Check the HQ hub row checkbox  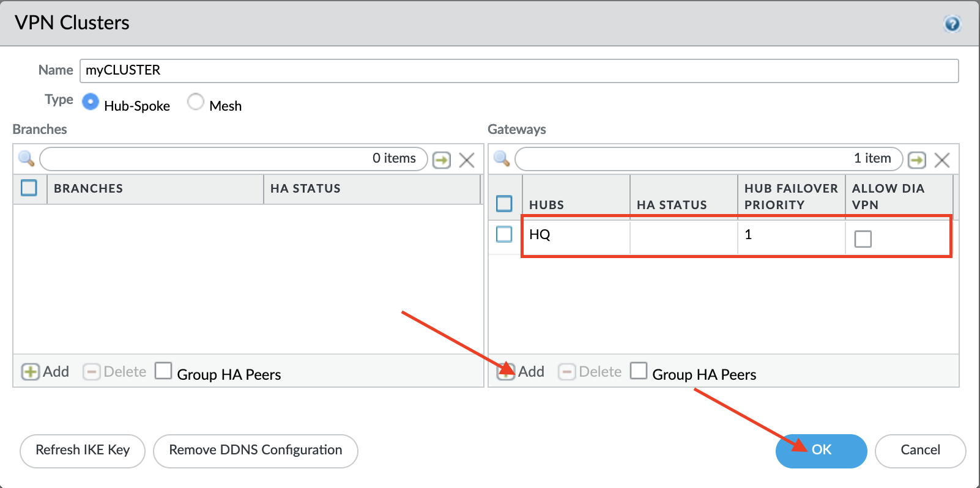pyautogui.click(x=504, y=234)
